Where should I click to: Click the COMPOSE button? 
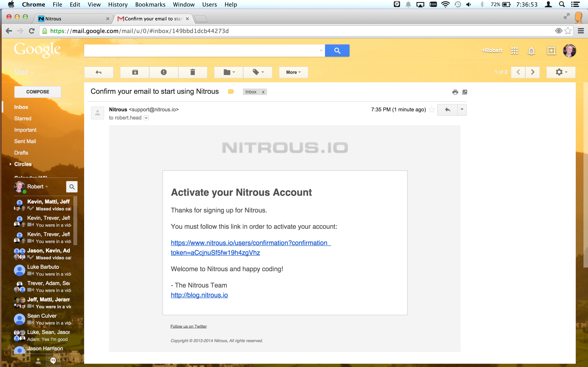(38, 92)
